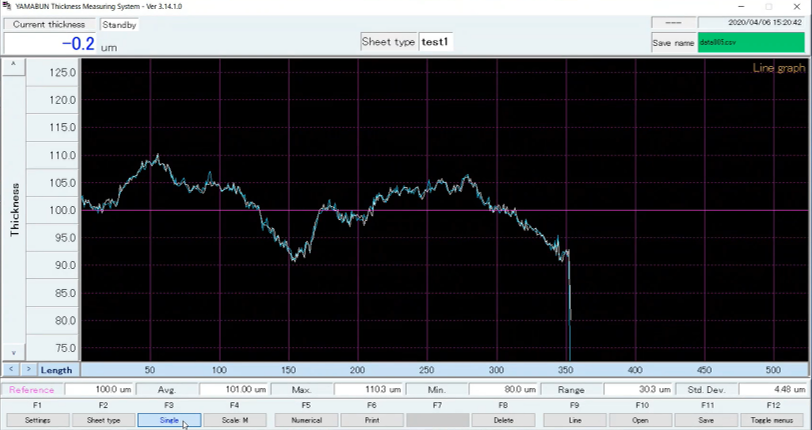Click the Length axis label button
812x430 pixels.
[x=57, y=370]
